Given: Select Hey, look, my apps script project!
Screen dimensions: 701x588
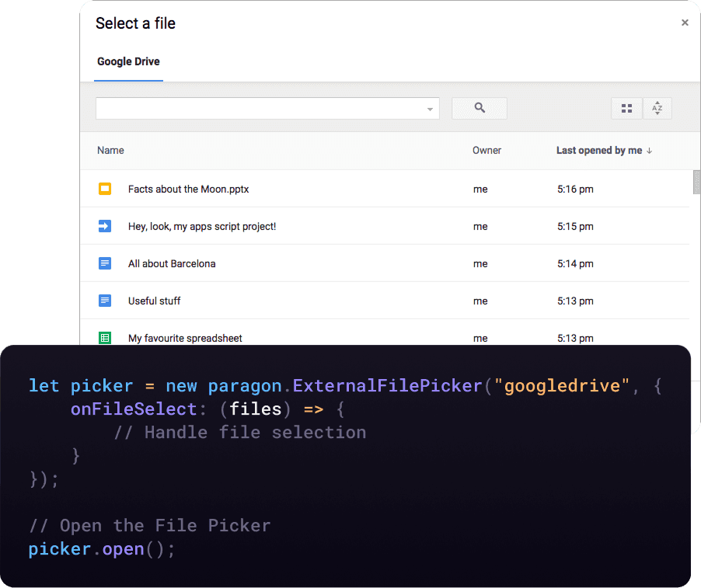Looking at the screenshot, I should pyautogui.click(x=202, y=227).
